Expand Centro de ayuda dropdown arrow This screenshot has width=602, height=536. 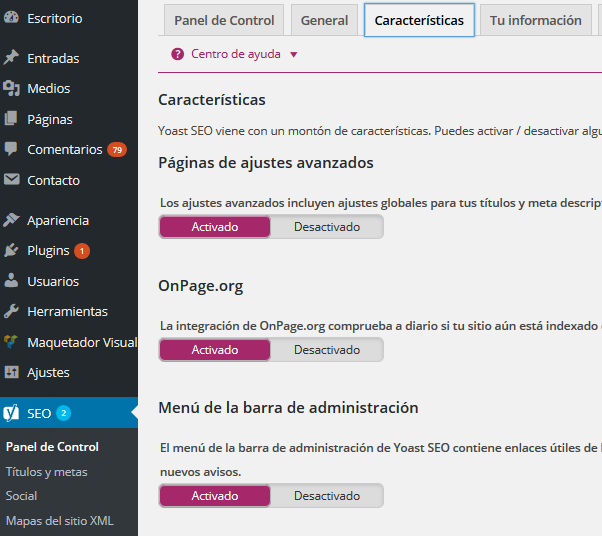[x=294, y=55]
